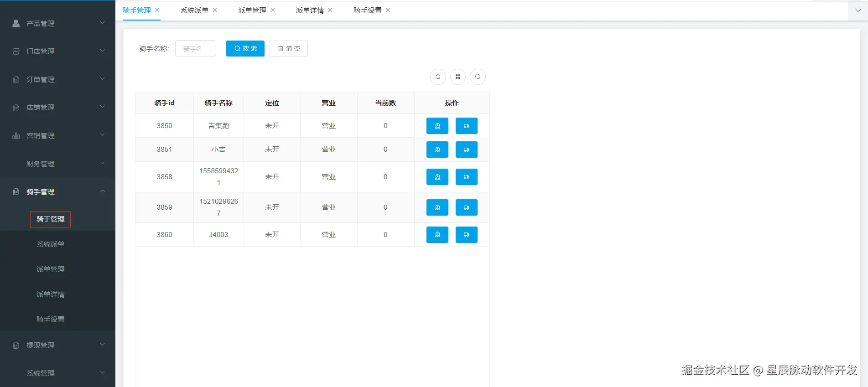Click the 店铺管理 icon in sidebar
This screenshot has width=868, height=387.
16,108
